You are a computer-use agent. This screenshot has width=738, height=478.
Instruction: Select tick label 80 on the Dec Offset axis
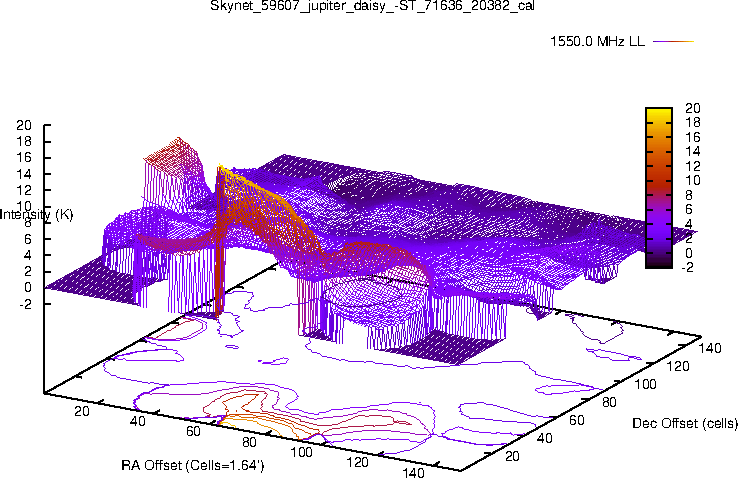[x=610, y=402]
